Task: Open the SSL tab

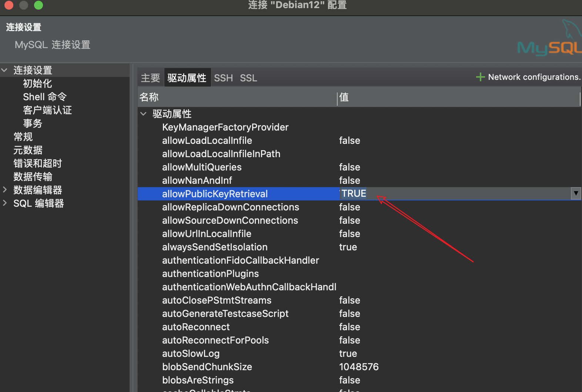Action: click(248, 78)
